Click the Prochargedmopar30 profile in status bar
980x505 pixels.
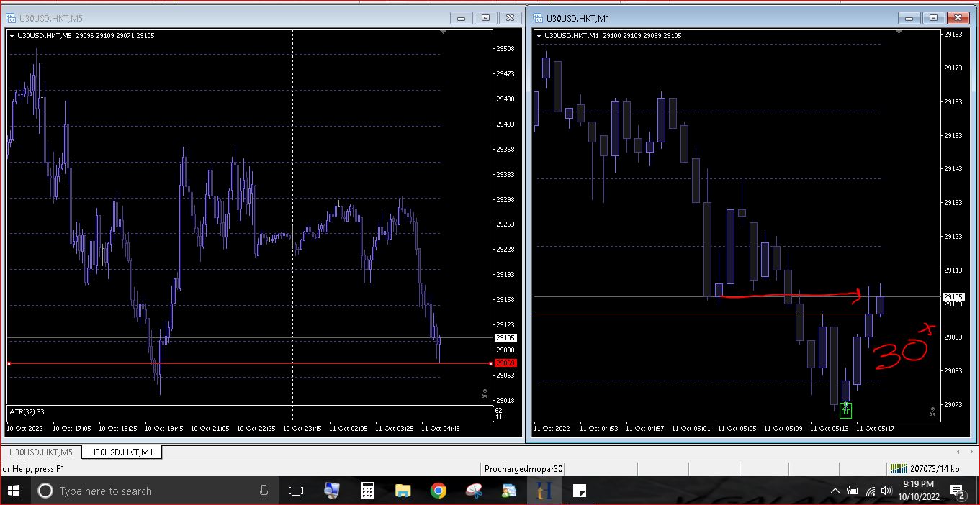pyautogui.click(x=523, y=469)
